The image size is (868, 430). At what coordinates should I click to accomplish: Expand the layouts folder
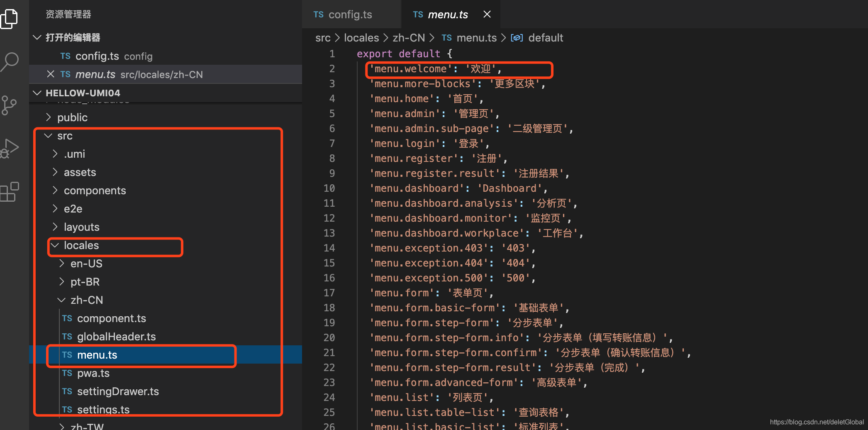[55, 227]
